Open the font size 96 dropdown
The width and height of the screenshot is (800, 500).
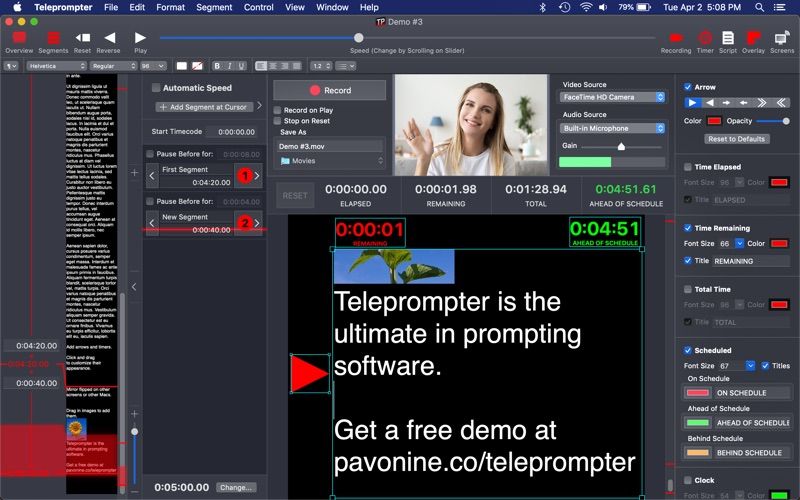click(153, 66)
